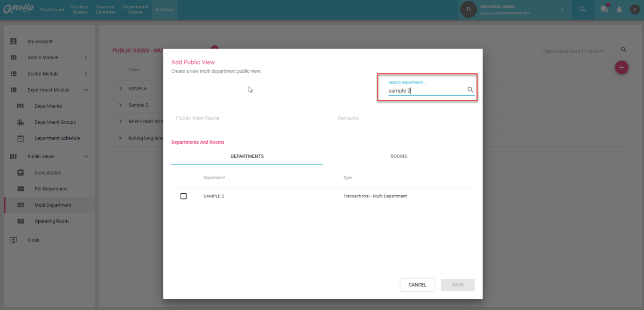Click the Remarks input field
644x310 pixels.
[x=403, y=118]
